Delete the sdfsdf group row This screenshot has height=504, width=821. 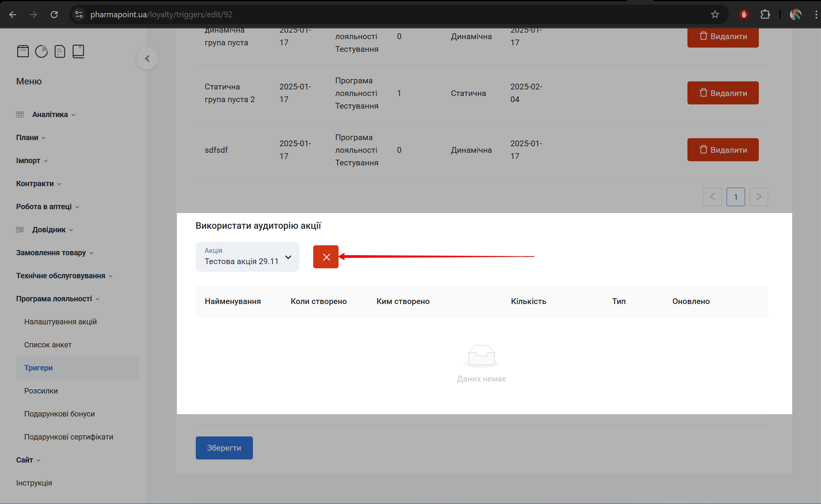pyautogui.click(x=723, y=150)
